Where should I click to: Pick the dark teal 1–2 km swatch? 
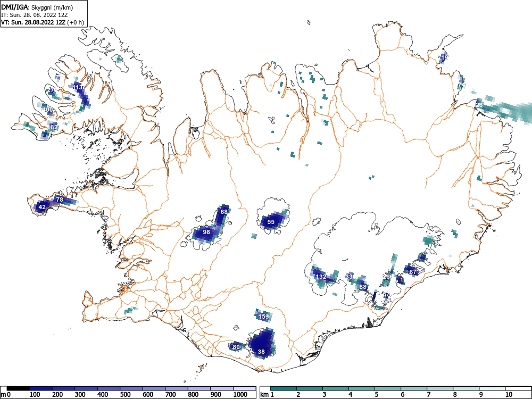coord(284,388)
